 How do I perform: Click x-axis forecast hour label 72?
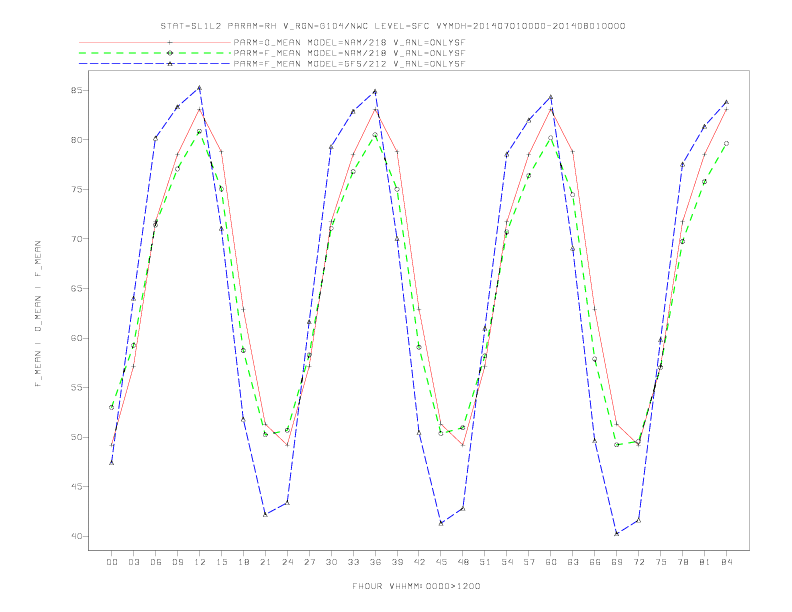pos(639,562)
